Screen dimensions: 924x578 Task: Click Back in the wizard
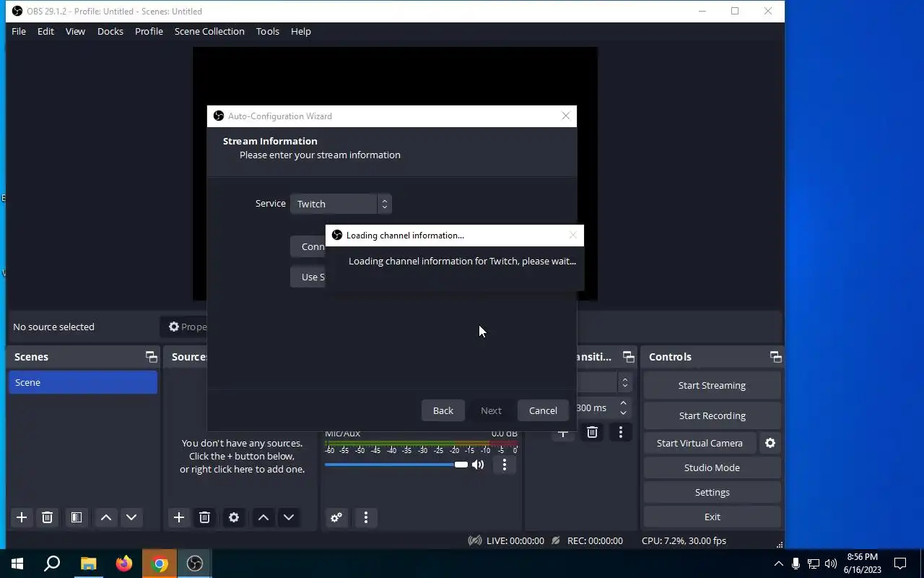[x=443, y=410]
